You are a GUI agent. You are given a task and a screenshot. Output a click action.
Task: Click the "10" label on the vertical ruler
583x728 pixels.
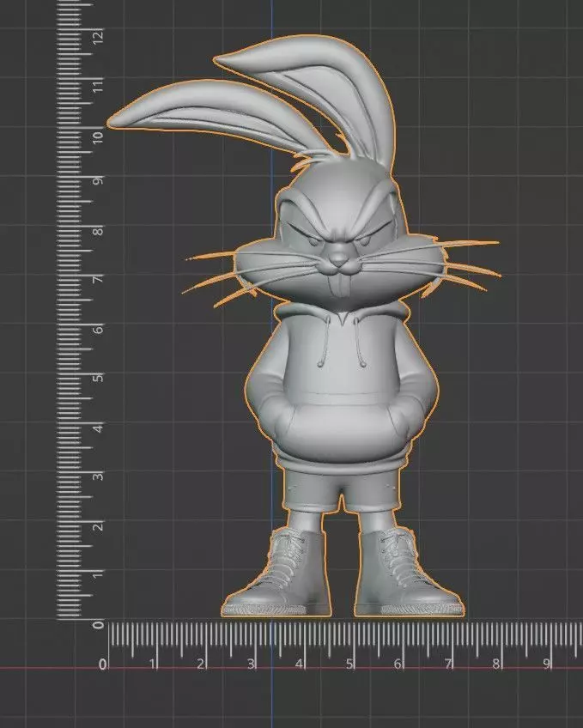pos(99,136)
